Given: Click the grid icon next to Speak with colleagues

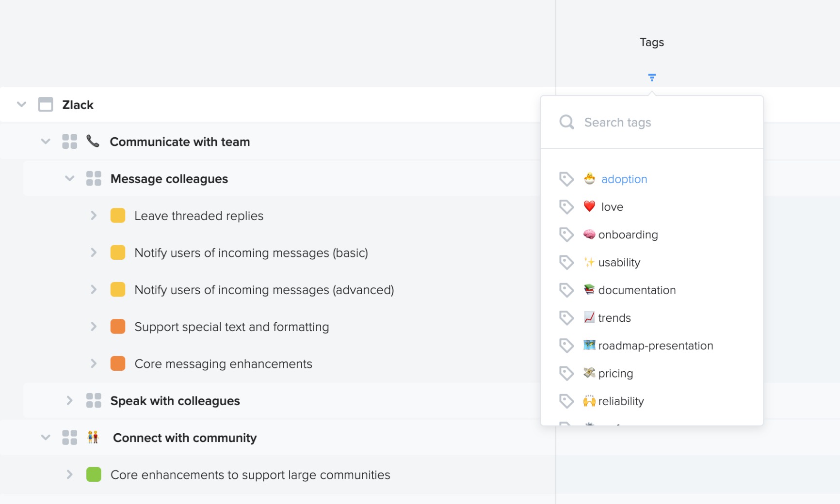Looking at the screenshot, I should coord(94,400).
